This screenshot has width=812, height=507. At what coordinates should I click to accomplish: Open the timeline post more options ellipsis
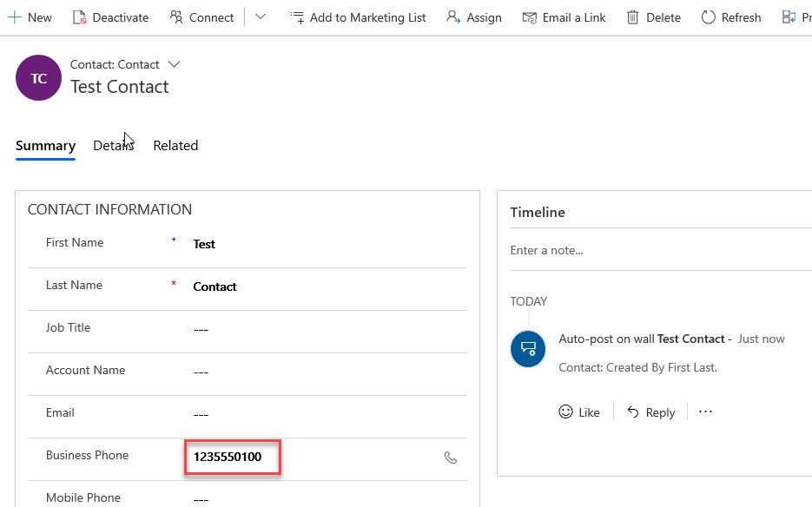tap(705, 412)
